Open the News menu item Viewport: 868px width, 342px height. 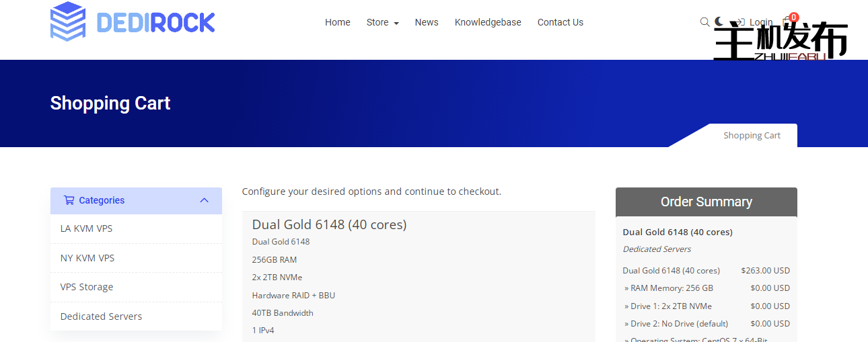pyautogui.click(x=427, y=22)
